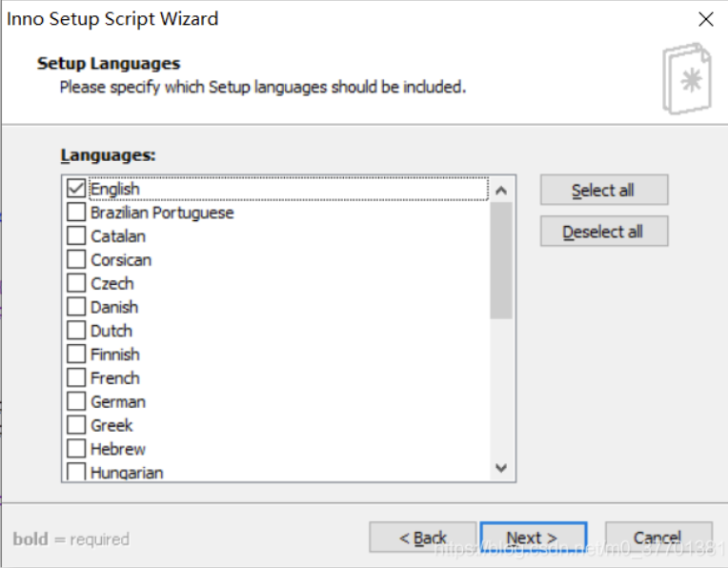Viewport: 728px width, 568px height.
Task: Select the Corsican row text
Action: coord(121,260)
